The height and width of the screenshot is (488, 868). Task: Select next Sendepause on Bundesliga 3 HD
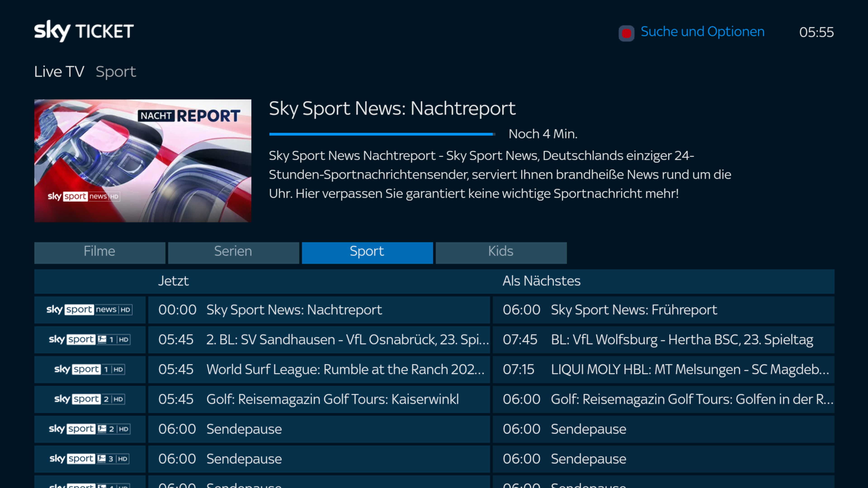click(x=663, y=459)
